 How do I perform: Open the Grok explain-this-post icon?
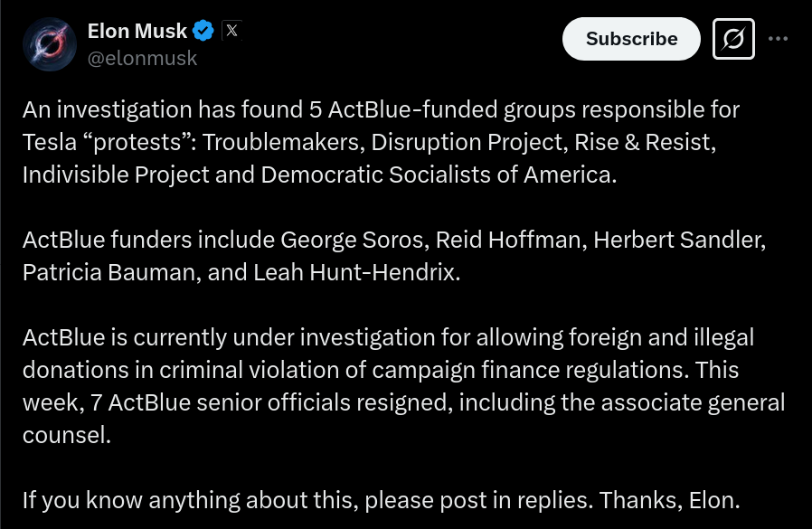click(733, 39)
